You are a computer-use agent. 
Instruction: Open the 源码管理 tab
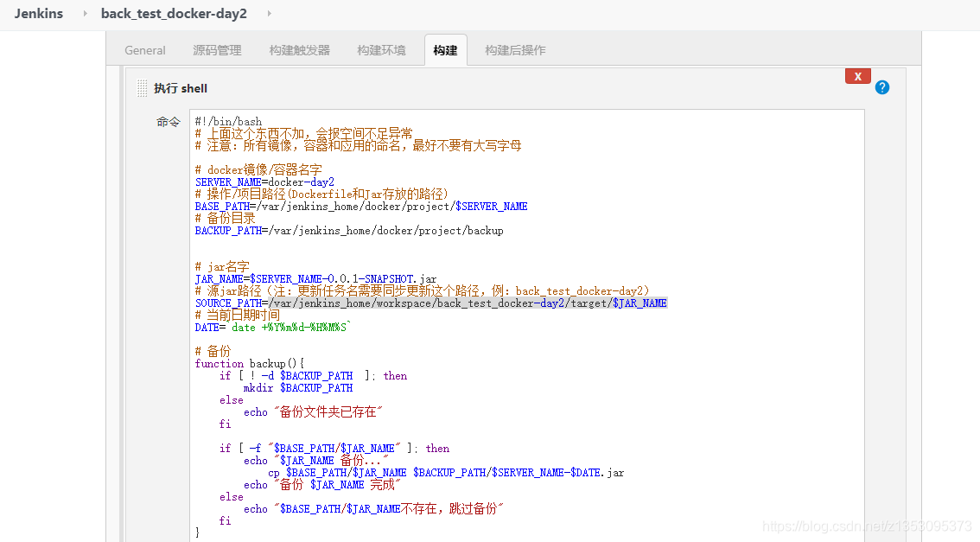pyautogui.click(x=217, y=50)
